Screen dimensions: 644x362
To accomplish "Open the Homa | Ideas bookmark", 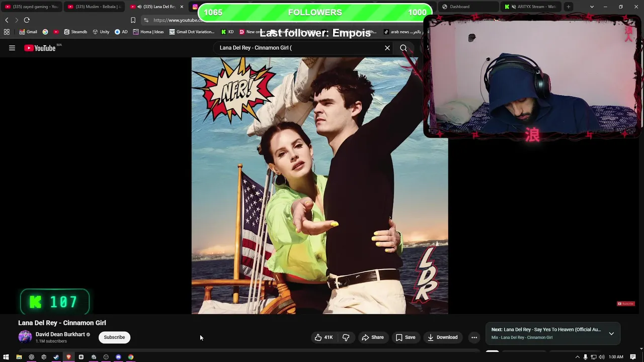I will [148, 32].
